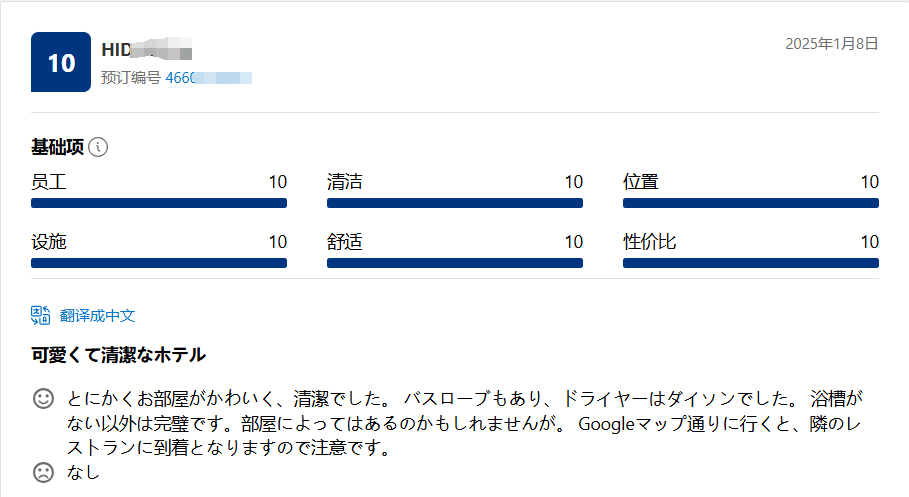
Task: Click the 基础项 section heading
Action: (57, 147)
